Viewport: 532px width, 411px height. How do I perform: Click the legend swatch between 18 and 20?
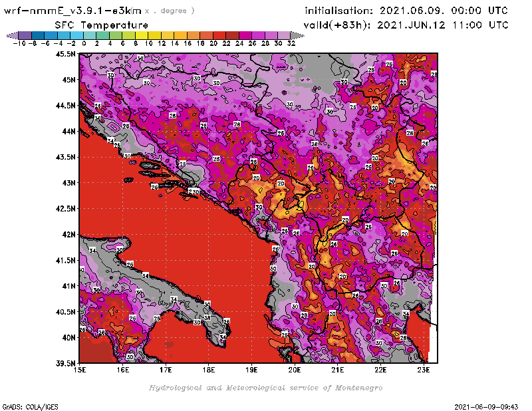206,35
